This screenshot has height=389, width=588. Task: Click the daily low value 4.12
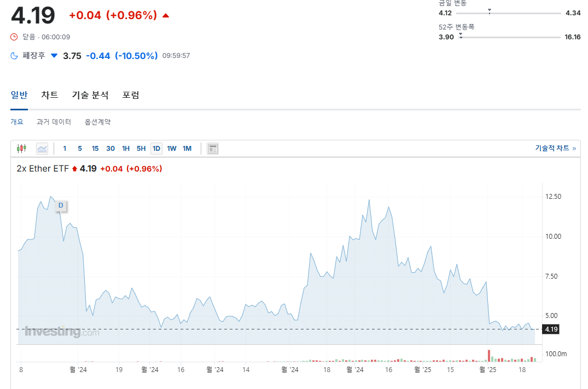(x=445, y=13)
